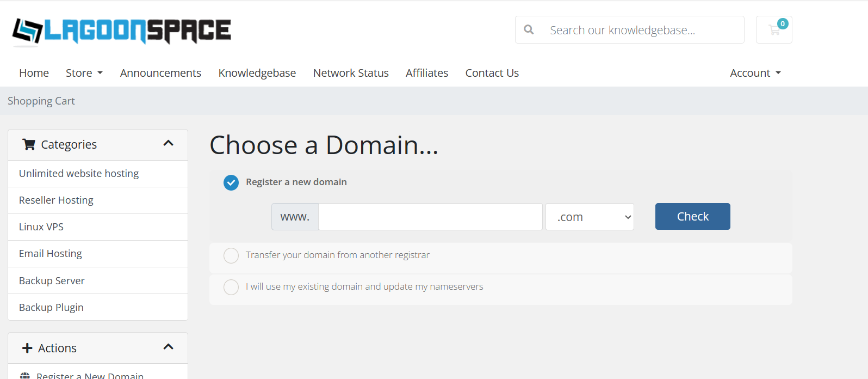Select Transfer your domain from another registrar
This screenshot has width=868, height=379.
(231, 255)
